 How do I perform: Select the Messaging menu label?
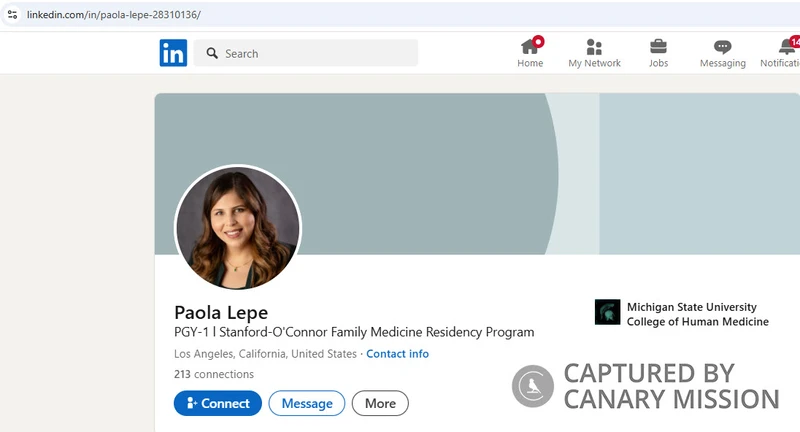coord(722,63)
